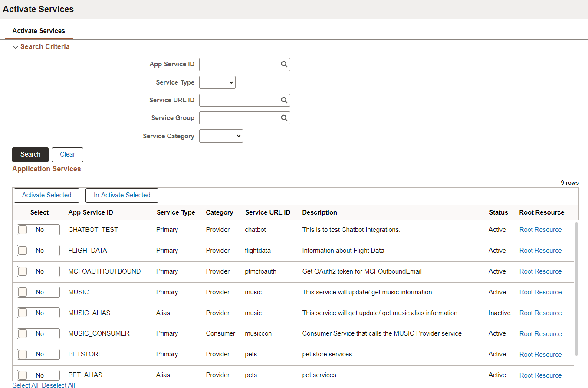The width and height of the screenshot is (588, 388).
Task: Open the Service URL ID lookup magnifier
Action: [x=284, y=100]
